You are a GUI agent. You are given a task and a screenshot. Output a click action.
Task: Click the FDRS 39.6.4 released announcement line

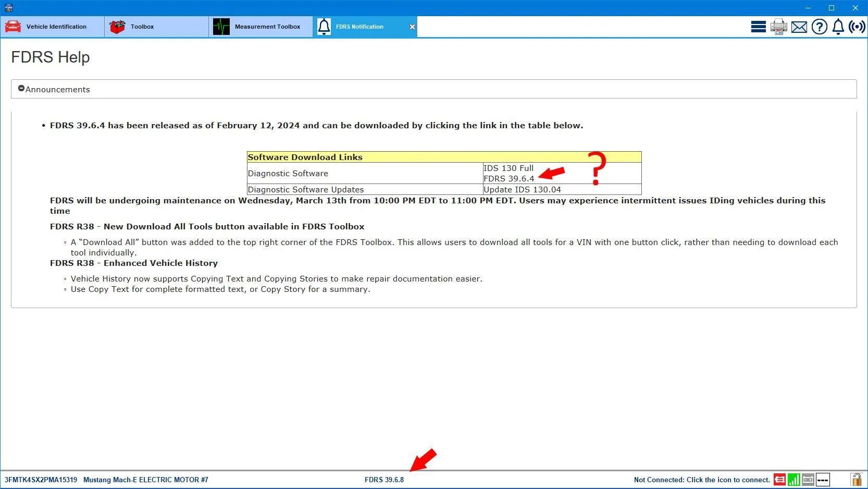point(316,125)
